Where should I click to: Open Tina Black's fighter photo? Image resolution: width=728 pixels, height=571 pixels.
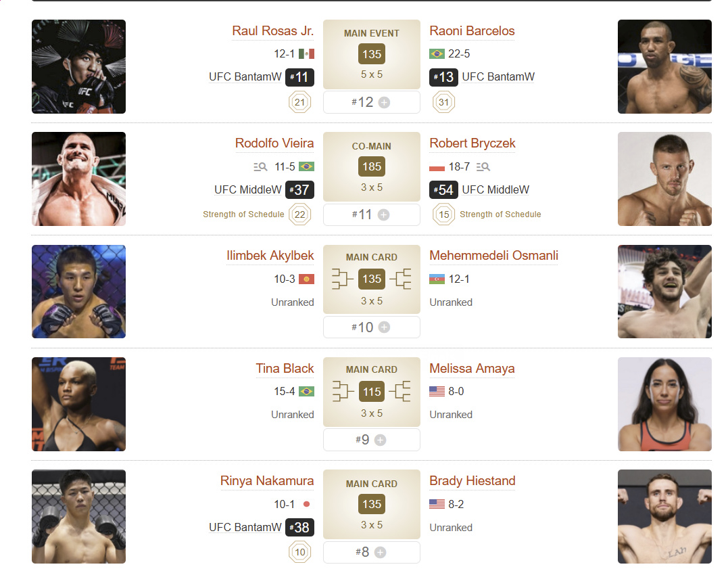coord(79,404)
